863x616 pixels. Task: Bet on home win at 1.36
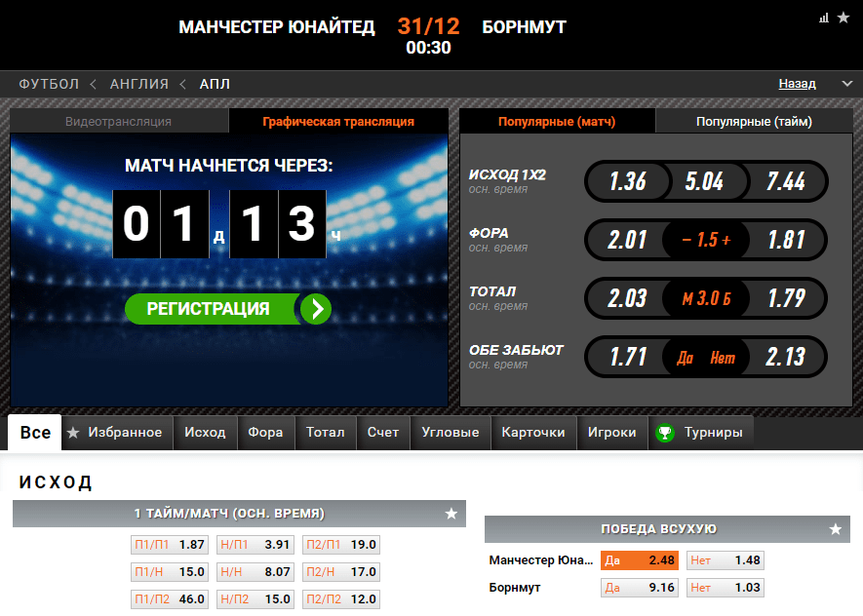(627, 181)
